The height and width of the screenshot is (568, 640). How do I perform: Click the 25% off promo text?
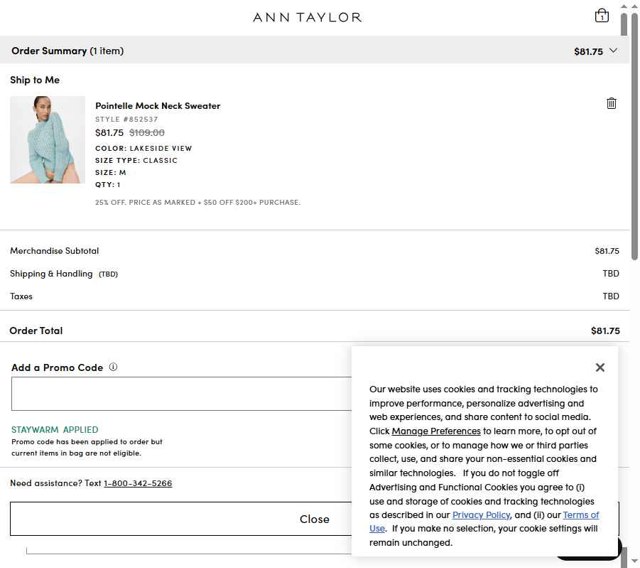(x=198, y=202)
